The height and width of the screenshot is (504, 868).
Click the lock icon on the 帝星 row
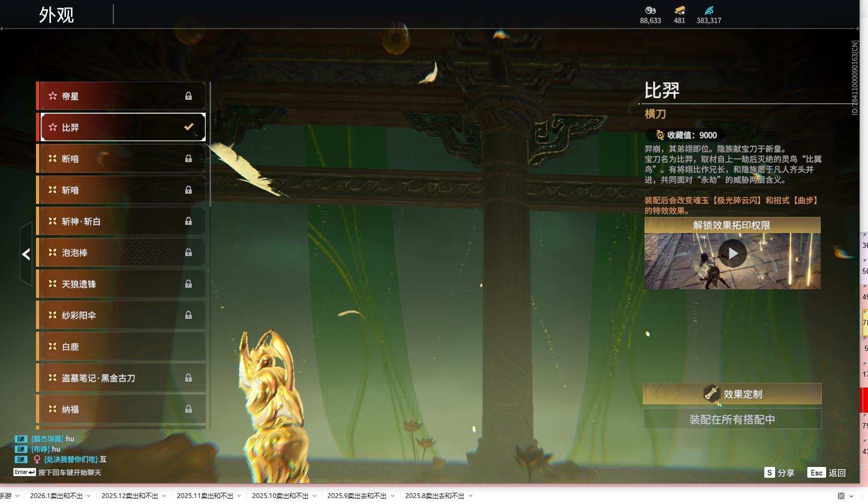tap(189, 96)
